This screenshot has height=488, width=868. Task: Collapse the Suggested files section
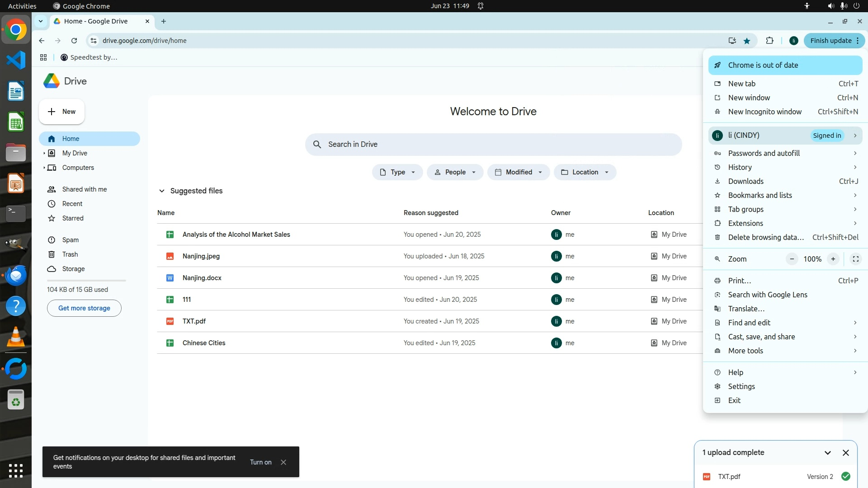tap(161, 191)
